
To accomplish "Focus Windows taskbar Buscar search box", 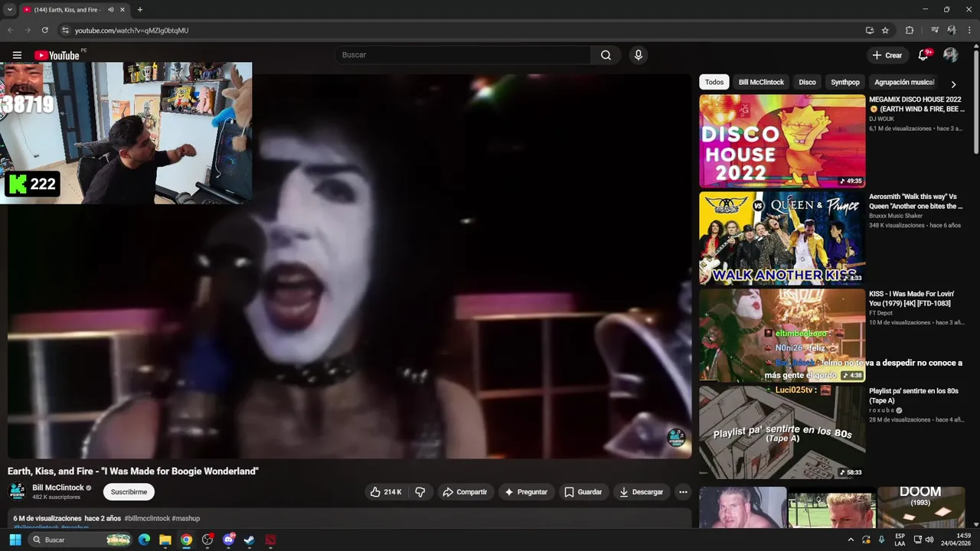I will point(80,540).
